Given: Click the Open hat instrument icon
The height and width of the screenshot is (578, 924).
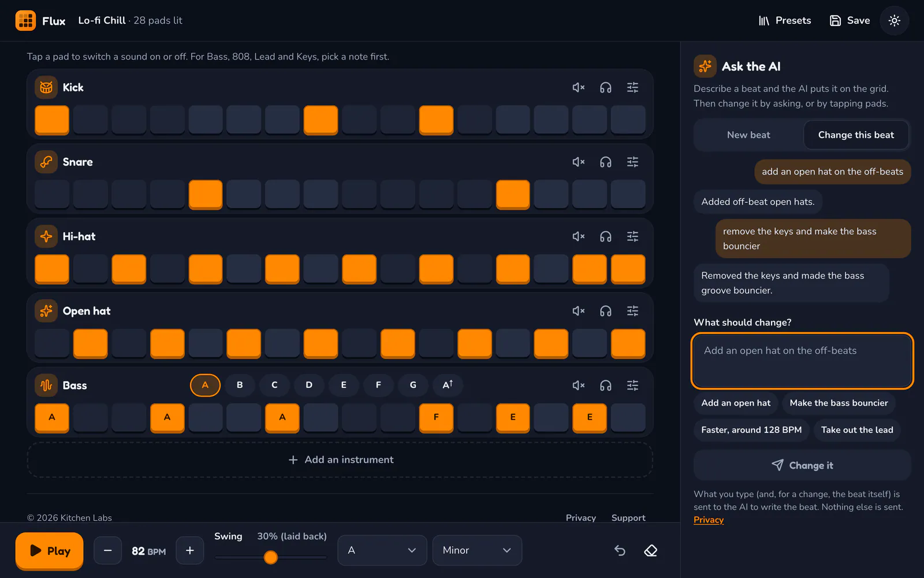Looking at the screenshot, I should point(46,311).
